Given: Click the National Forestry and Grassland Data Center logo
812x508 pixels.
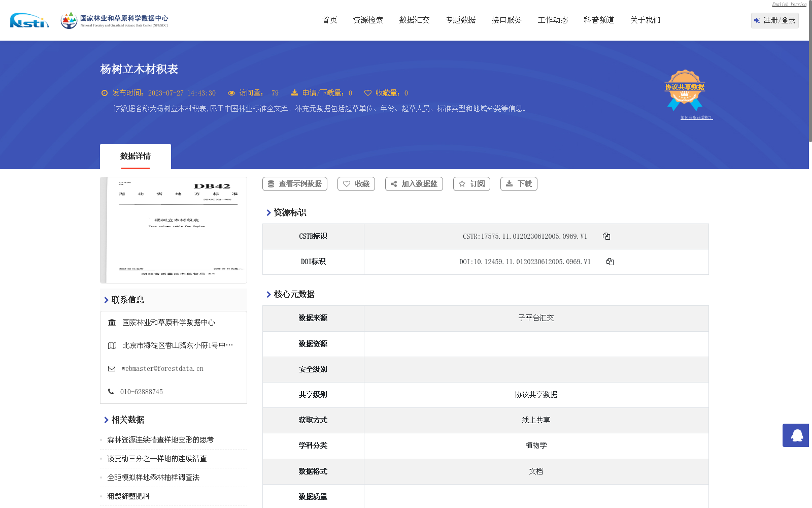Looking at the screenshot, I should point(114,19).
